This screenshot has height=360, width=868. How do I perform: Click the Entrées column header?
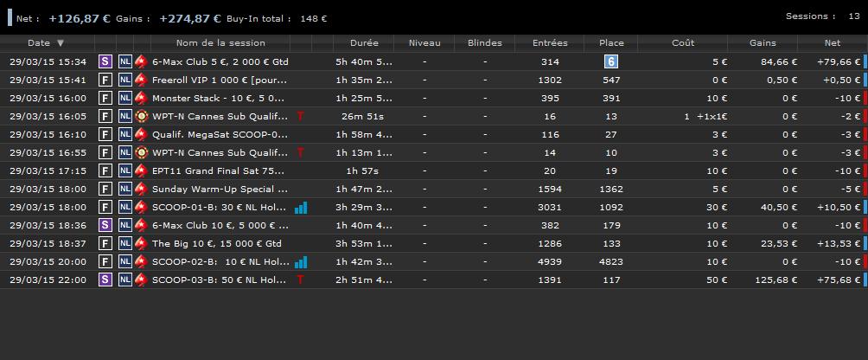pyautogui.click(x=549, y=42)
